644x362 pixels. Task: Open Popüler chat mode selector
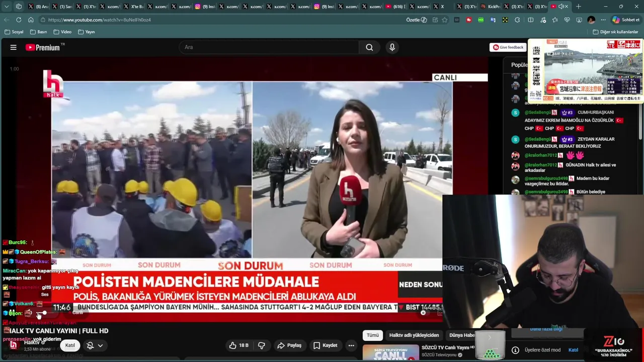[x=519, y=64]
